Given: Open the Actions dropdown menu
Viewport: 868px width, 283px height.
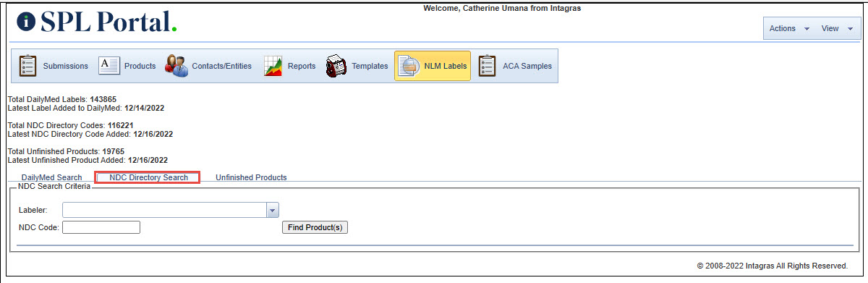Looking at the screenshot, I should [788, 29].
